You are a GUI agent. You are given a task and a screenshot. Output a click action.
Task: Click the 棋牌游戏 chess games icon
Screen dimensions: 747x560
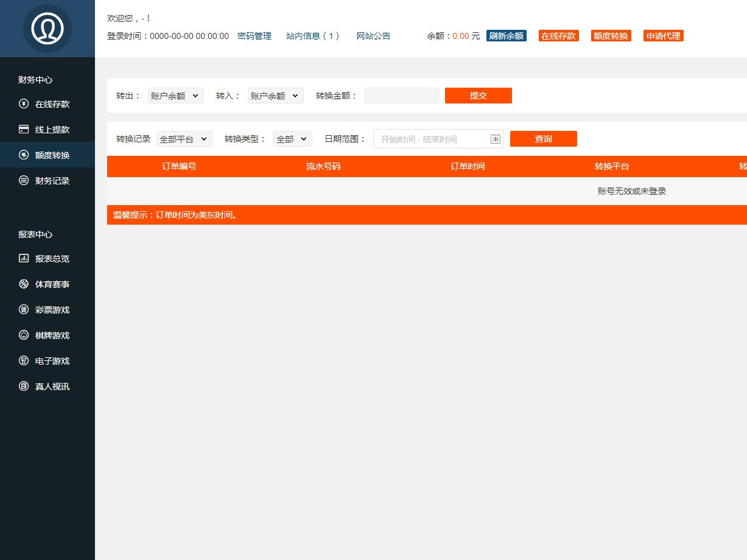click(x=23, y=335)
